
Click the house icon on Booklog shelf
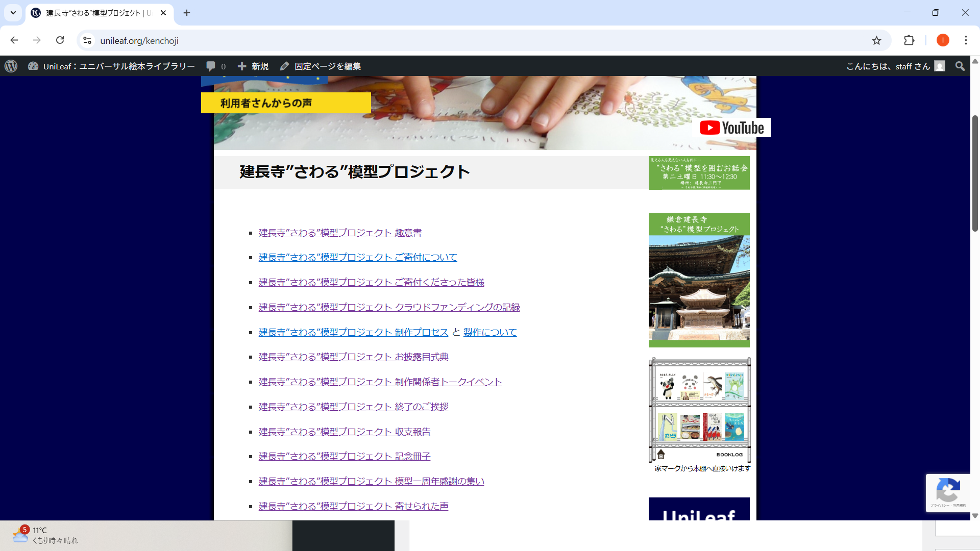[661, 454]
